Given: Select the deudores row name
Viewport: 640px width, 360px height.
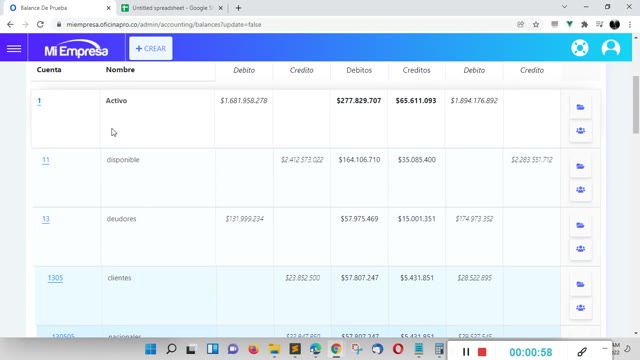Looking at the screenshot, I should (121, 219).
